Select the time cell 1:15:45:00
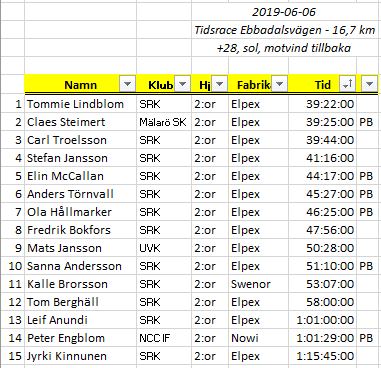Viewport: 381px width, 368px height. click(x=322, y=356)
